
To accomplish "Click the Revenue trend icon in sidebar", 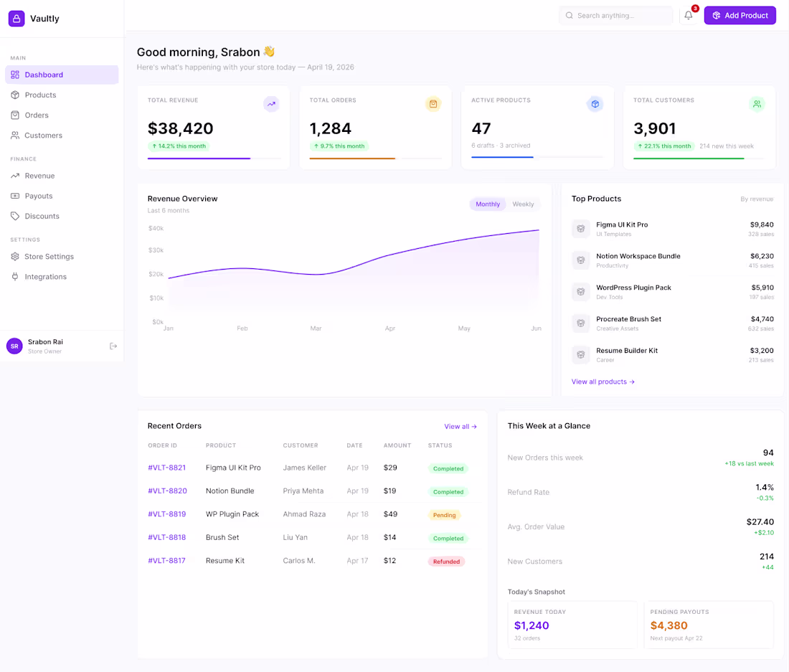I will click(15, 176).
